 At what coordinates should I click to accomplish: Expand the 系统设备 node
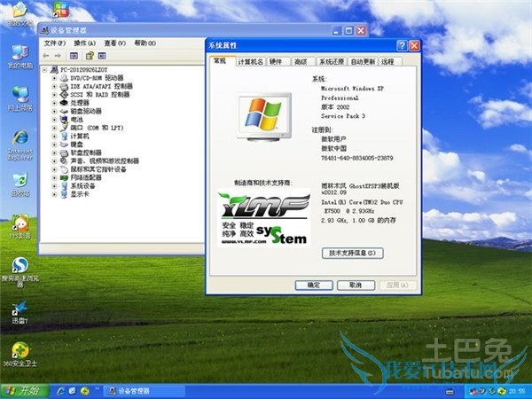point(54,186)
